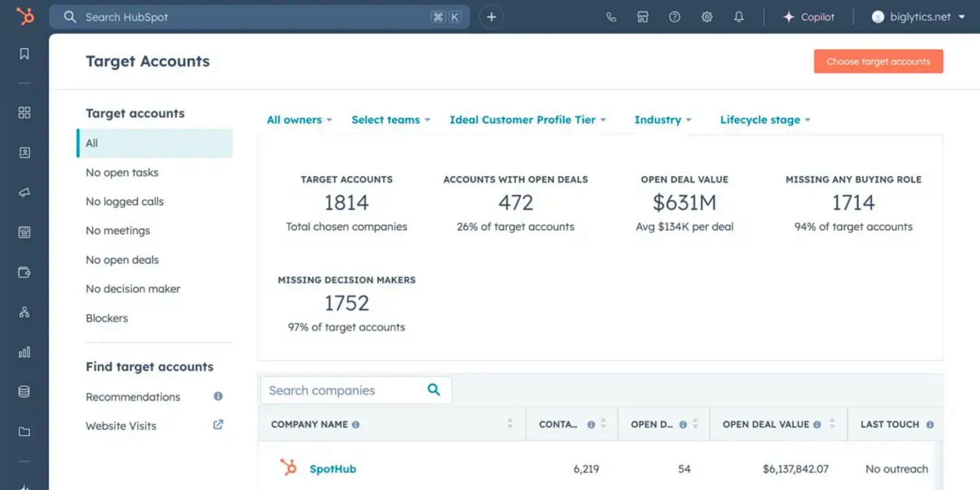Sort by the Open Deal Value column arrows
This screenshot has width=980, height=490.
(x=832, y=423)
